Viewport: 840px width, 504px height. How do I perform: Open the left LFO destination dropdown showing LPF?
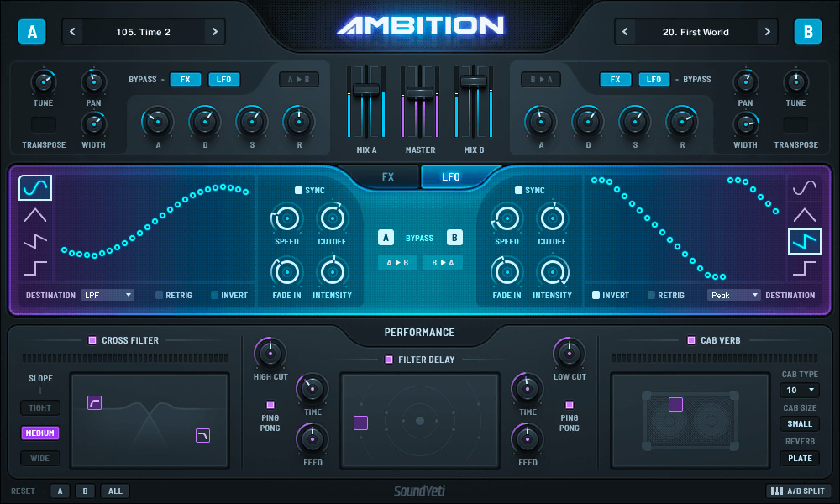coord(108,295)
